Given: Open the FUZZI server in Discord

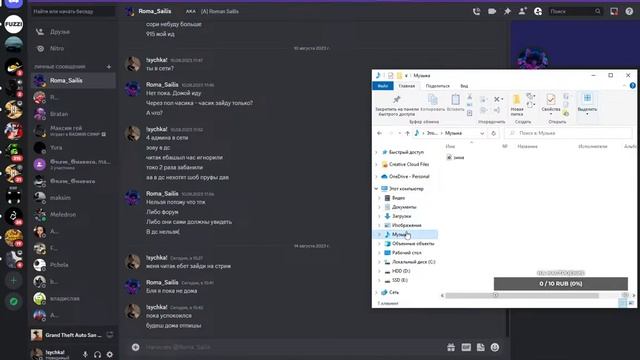Looking at the screenshot, I should [x=13, y=24].
